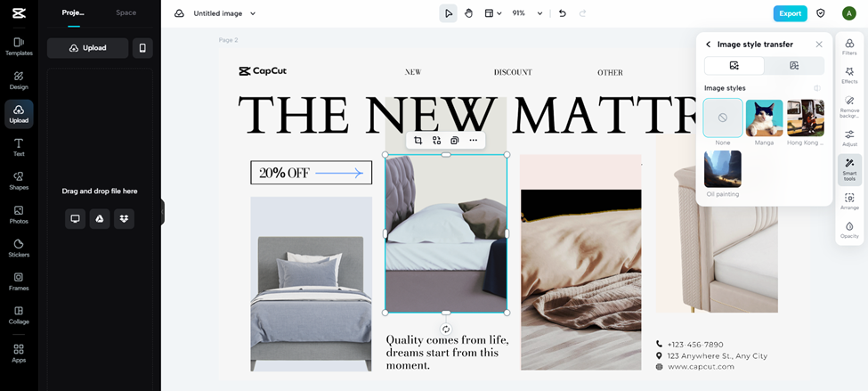Open the Templates panel
This screenshot has width=868, height=391.
19,46
